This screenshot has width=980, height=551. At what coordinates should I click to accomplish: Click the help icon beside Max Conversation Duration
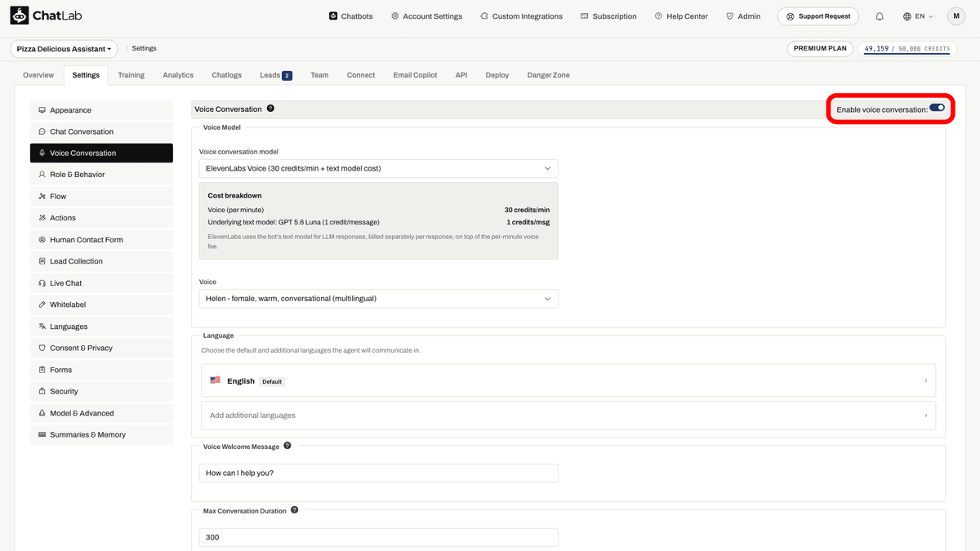pyautogui.click(x=295, y=510)
